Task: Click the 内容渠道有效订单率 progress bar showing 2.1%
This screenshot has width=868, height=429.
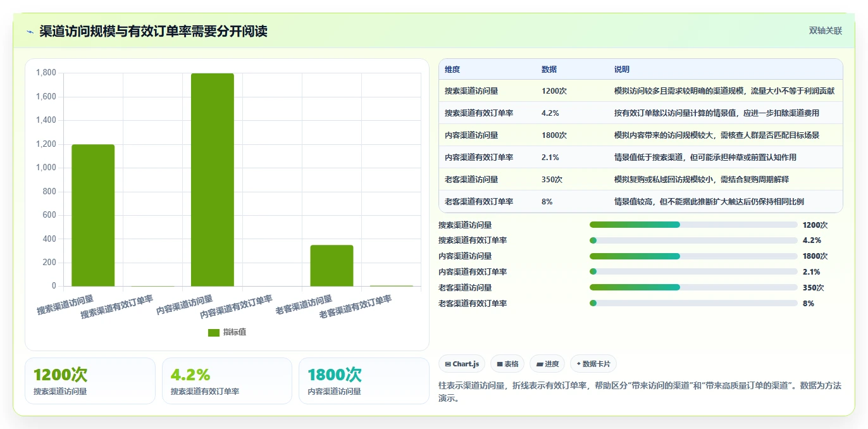Action: [693, 272]
